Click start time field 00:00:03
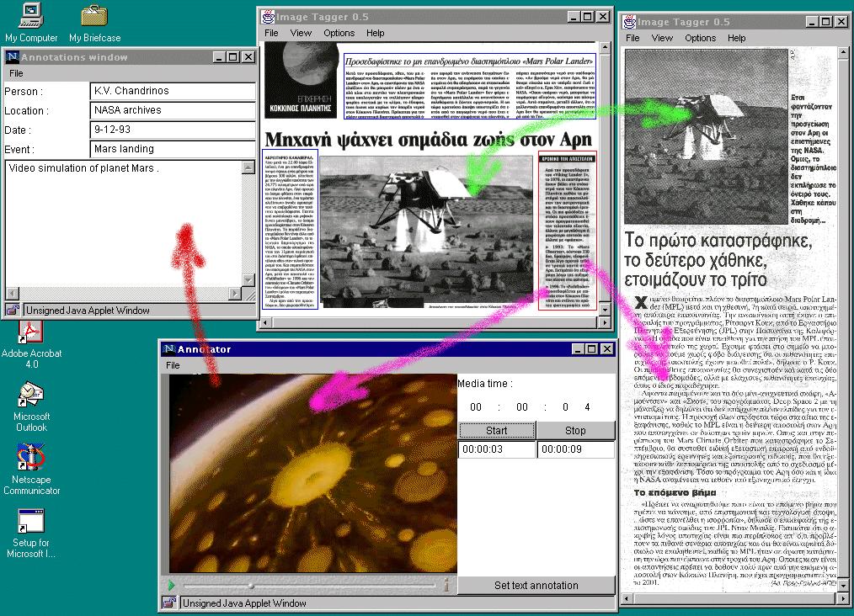Screen dimensions: 854x616 click(x=497, y=449)
